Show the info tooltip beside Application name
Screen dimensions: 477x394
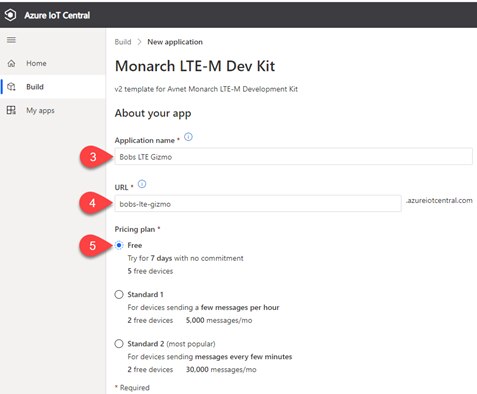coord(188,137)
